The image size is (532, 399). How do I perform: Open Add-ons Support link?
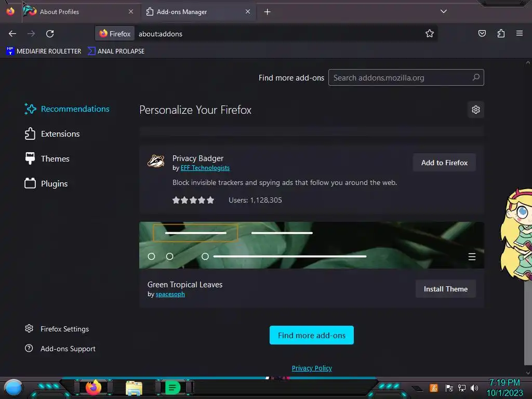(x=60, y=349)
